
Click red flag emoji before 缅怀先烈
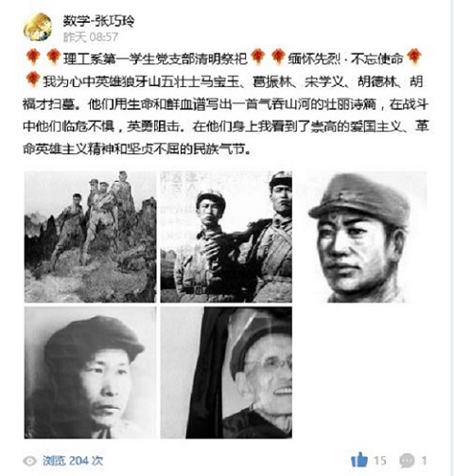tap(278, 57)
